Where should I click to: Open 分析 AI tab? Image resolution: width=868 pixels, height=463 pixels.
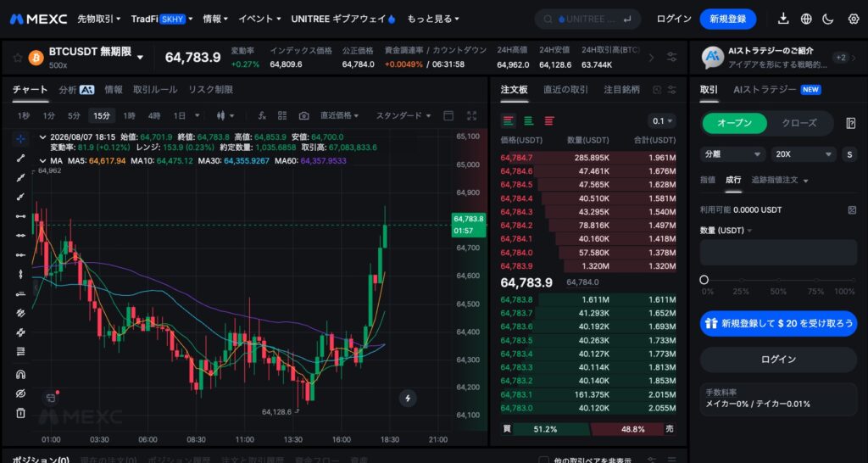click(76, 90)
